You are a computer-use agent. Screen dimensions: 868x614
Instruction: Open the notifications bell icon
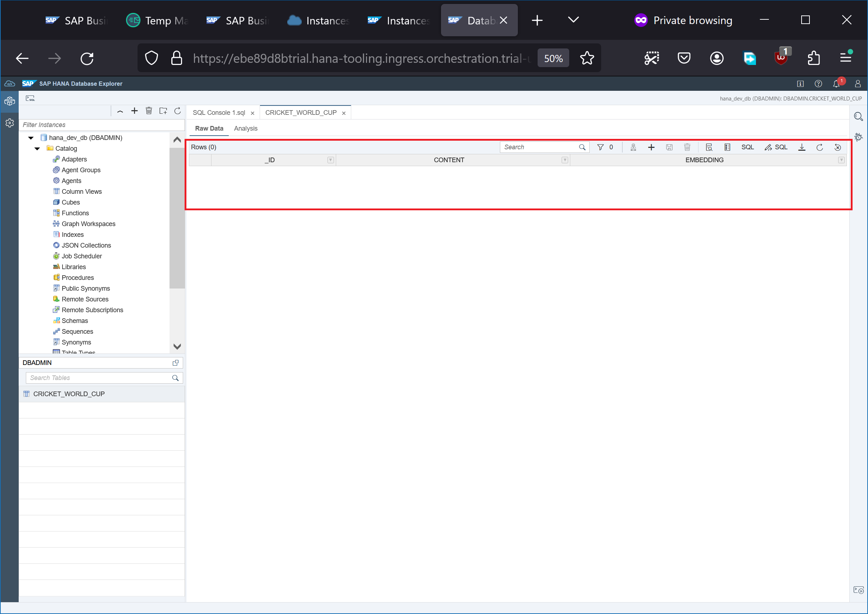(x=836, y=84)
